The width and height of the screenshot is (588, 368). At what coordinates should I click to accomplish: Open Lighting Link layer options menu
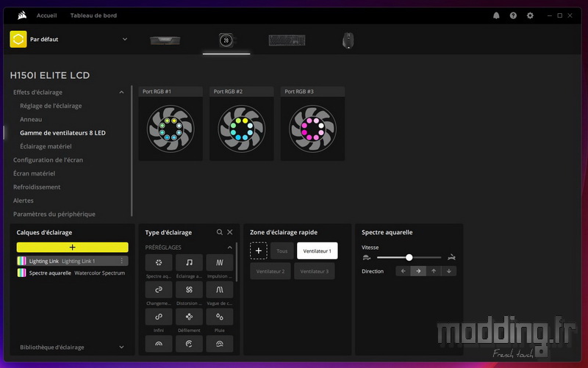(121, 261)
